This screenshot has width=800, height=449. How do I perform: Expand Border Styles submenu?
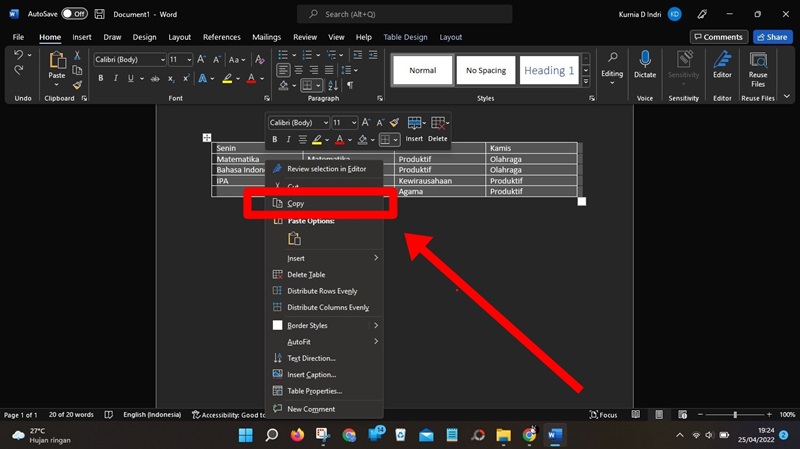tap(376, 325)
